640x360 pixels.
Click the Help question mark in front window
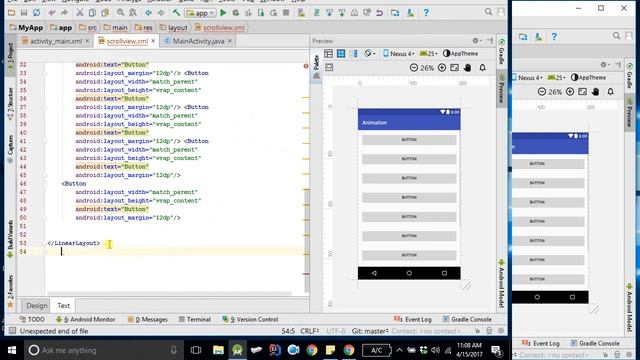click(x=426, y=13)
